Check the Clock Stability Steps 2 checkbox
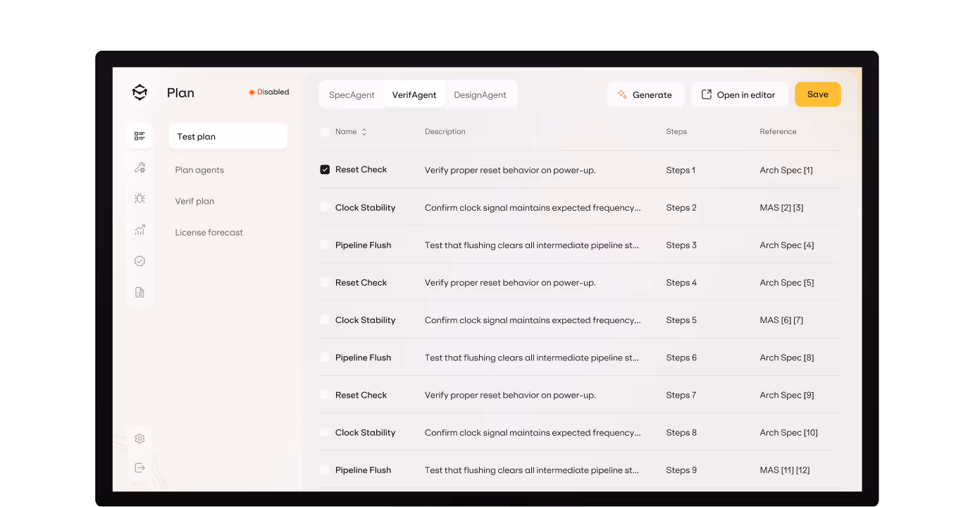Viewport: 980px width, 507px height. pos(325,207)
